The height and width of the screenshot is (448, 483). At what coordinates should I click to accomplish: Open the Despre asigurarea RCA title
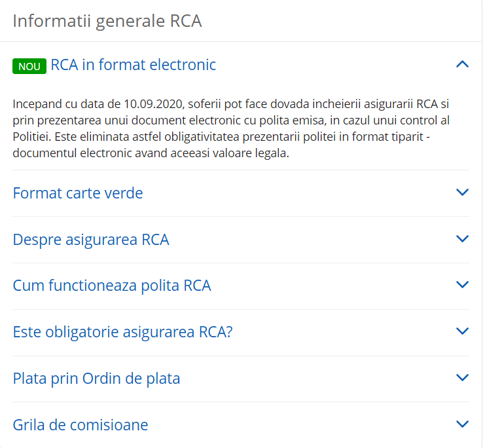click(x=91, y=240)
